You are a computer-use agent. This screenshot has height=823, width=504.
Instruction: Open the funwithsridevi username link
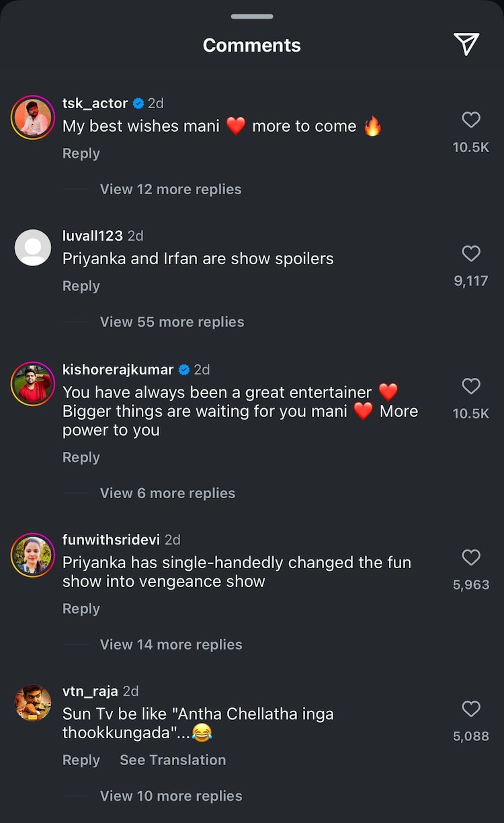[112, 540]
